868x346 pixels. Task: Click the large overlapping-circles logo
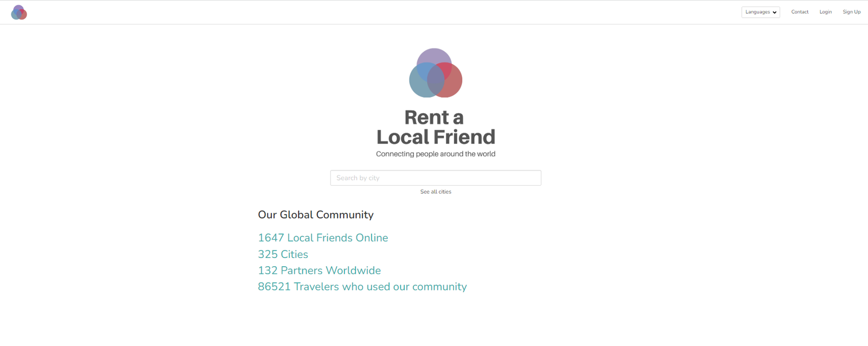(x=436, y=73)
